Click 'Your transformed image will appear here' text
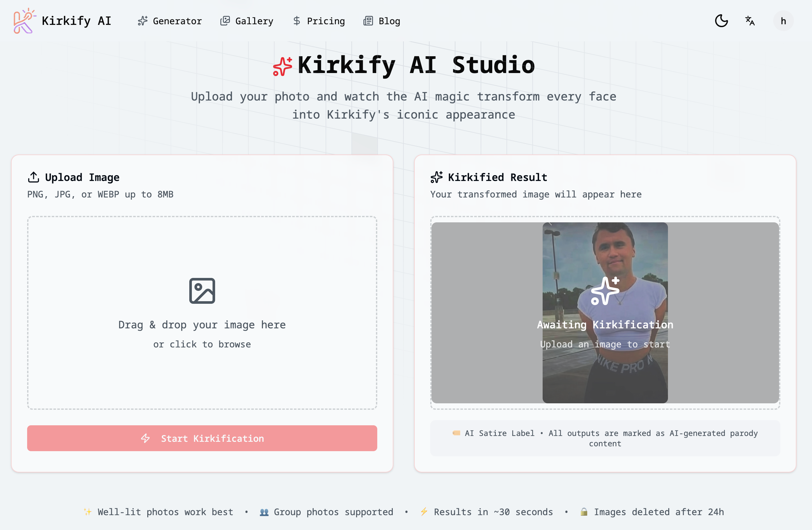This screenshot has height=530, width=812. tap(536, 195)
